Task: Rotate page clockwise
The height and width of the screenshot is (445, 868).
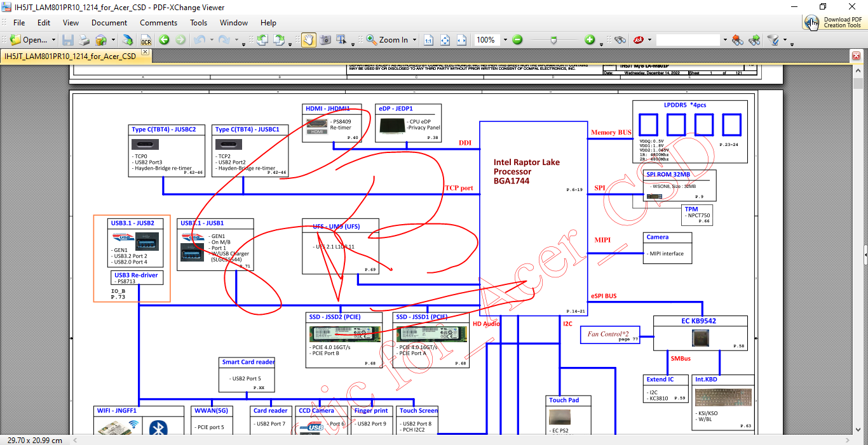Action: (279, 39)
